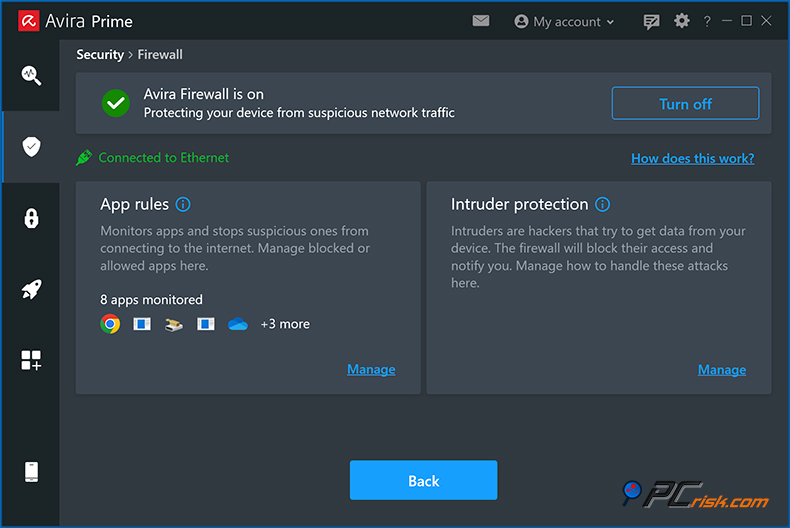Open the Performance rocket sidebar icon
The image size is (790, 528).
(x=31, y=290)
